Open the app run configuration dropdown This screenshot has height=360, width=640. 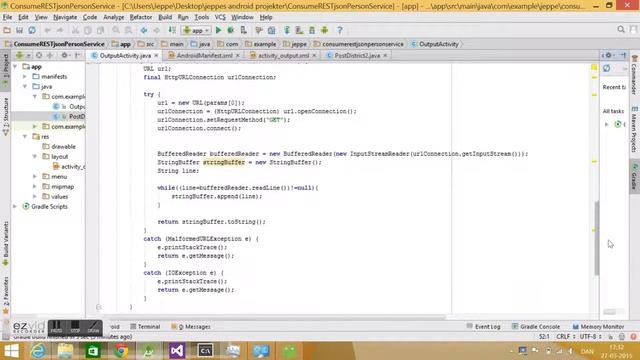pyautogui.click(x=196, y=30)
